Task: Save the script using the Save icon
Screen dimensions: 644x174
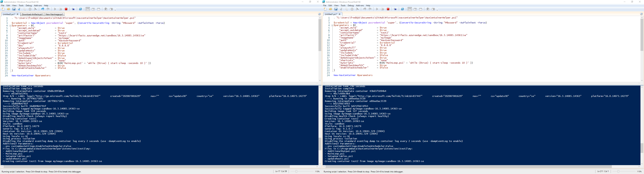Action: pos(14,9)
